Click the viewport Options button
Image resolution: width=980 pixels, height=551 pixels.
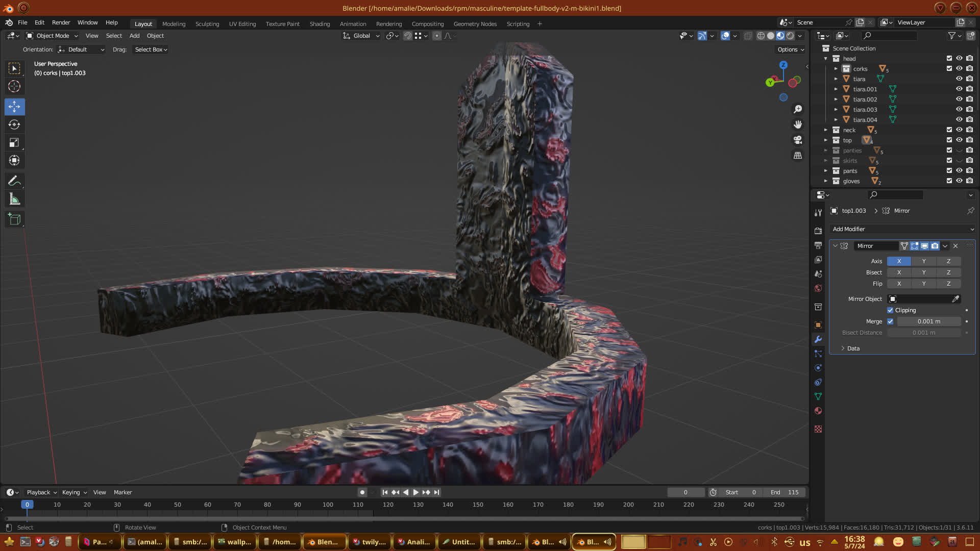(x=790, y=49)
